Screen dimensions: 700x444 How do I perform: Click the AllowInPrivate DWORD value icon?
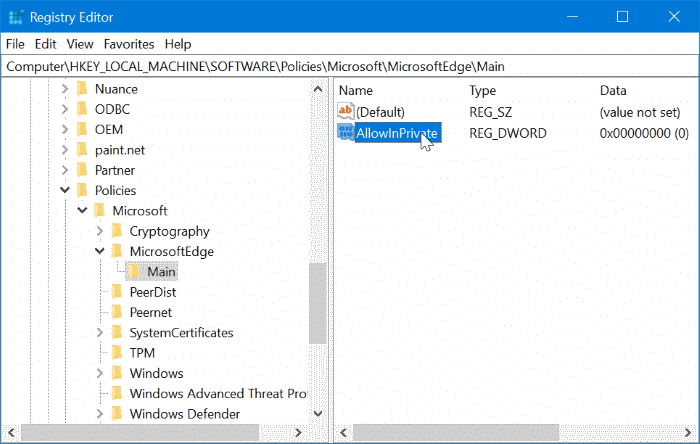coord(346,133)
